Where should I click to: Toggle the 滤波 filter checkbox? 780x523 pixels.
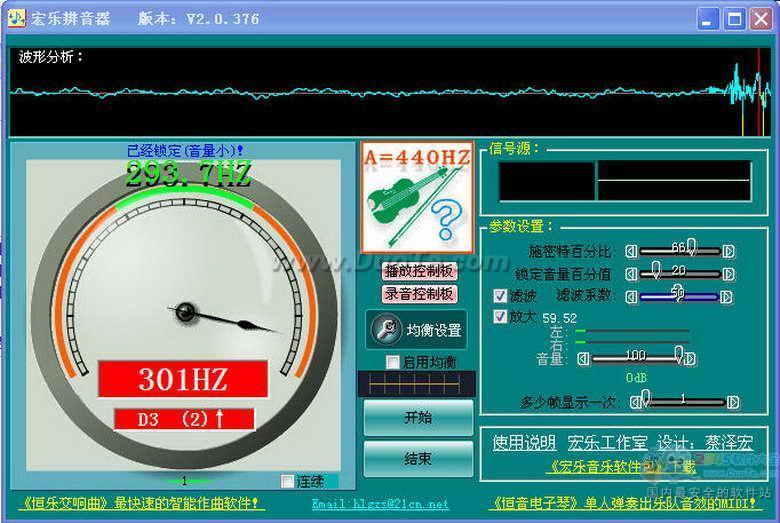coord(500,296)
